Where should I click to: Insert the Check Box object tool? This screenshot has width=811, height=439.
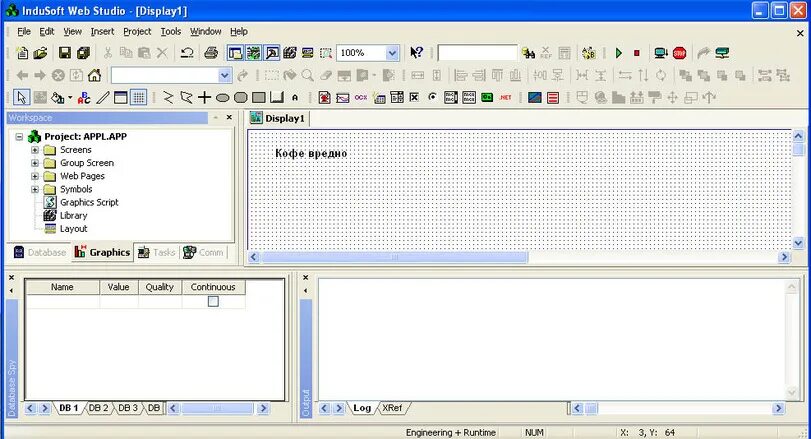click(x=414, y=97)
